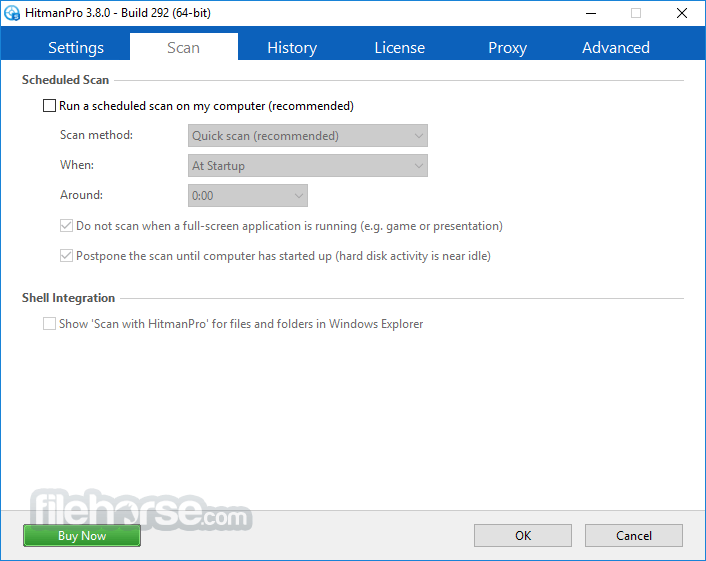
Task: Go to the License tab
Action: (400, 48)
